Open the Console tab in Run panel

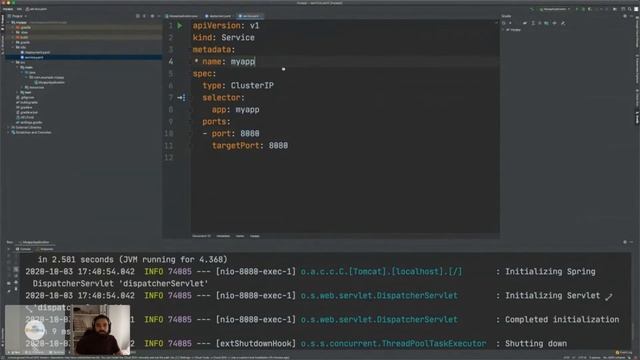coord(24,249)
